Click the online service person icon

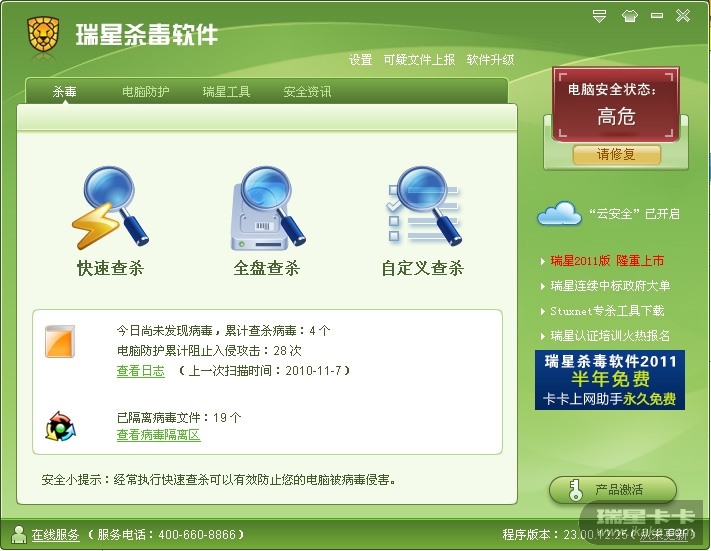coord(19,534)
